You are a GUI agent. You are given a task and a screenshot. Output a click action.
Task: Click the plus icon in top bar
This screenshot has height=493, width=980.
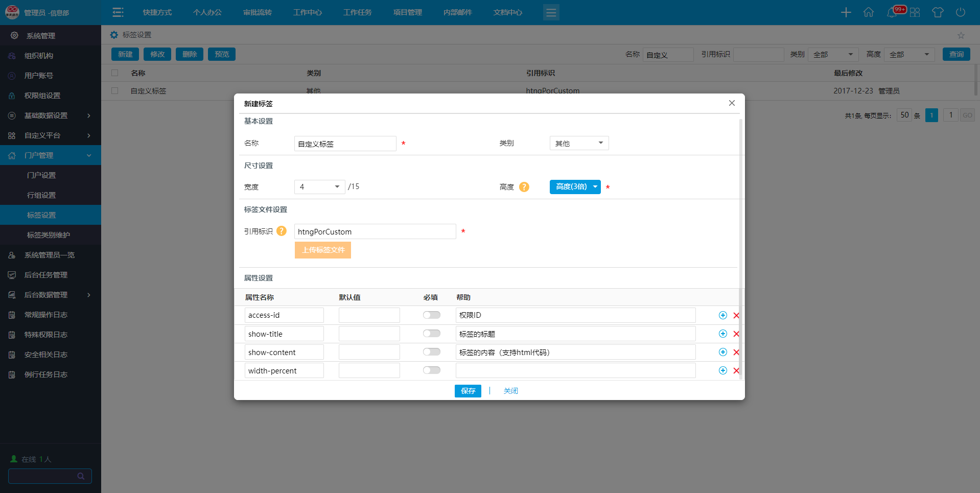tap(846, 12)
